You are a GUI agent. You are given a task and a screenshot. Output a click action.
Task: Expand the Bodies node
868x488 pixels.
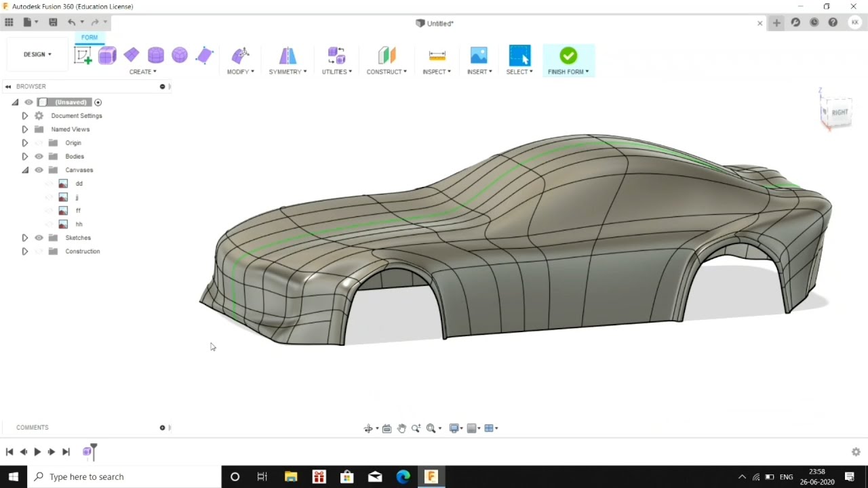[x=25, y=157]
